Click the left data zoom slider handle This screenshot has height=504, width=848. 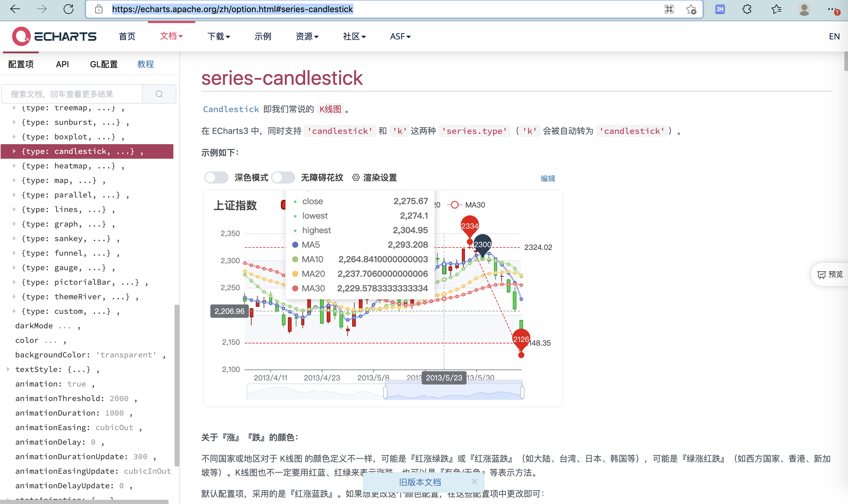(385, 392)
